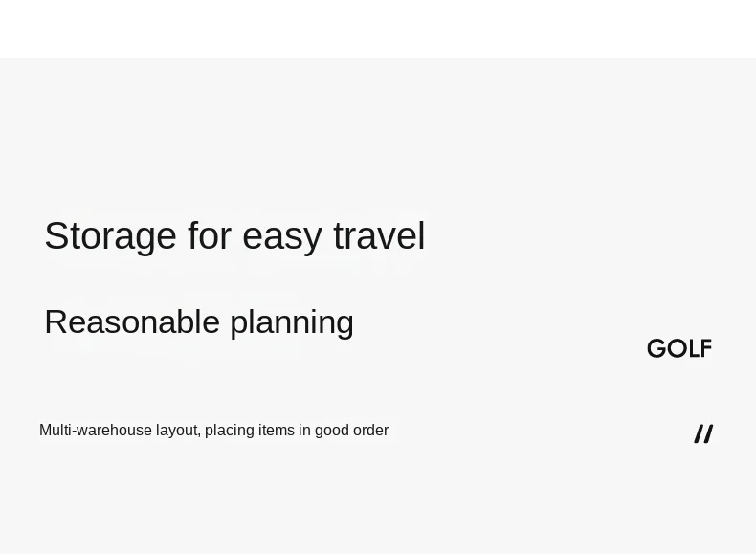Click the "Storage for easy travel" heading

[x=234, y=236]
